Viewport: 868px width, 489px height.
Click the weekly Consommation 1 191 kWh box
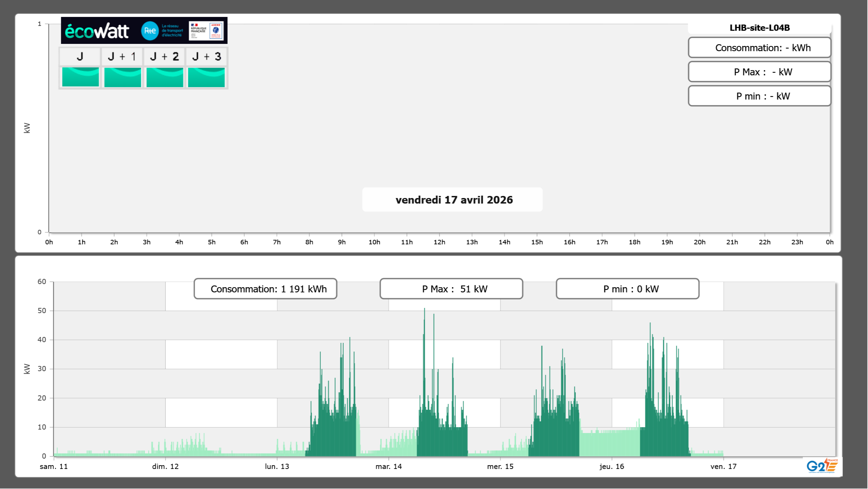265,289
